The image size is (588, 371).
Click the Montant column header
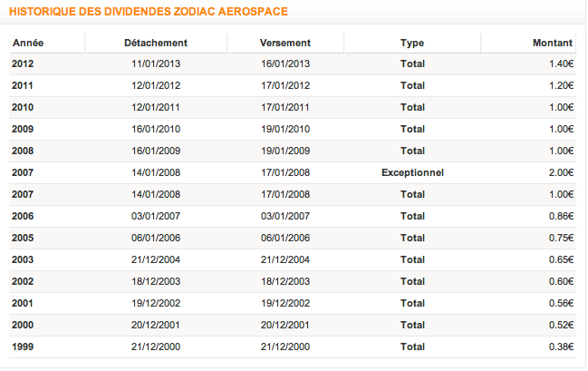pyautogui.click(x=554, y=43)
